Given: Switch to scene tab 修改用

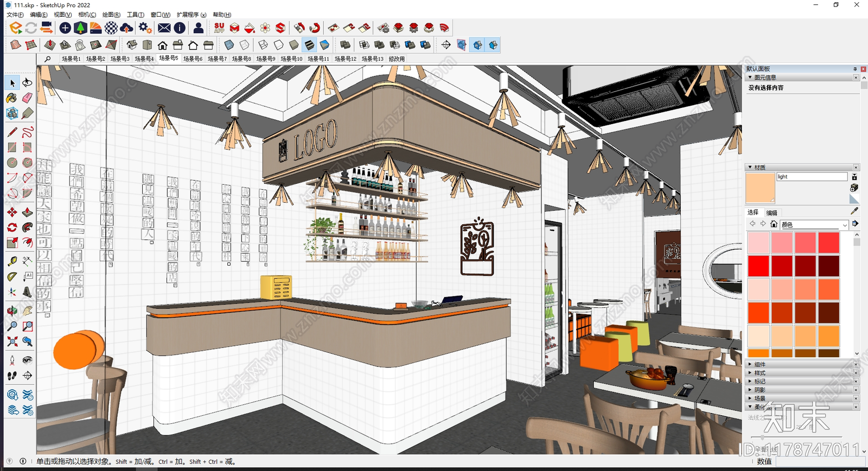Looking at the screenshot, I should 397,59.
